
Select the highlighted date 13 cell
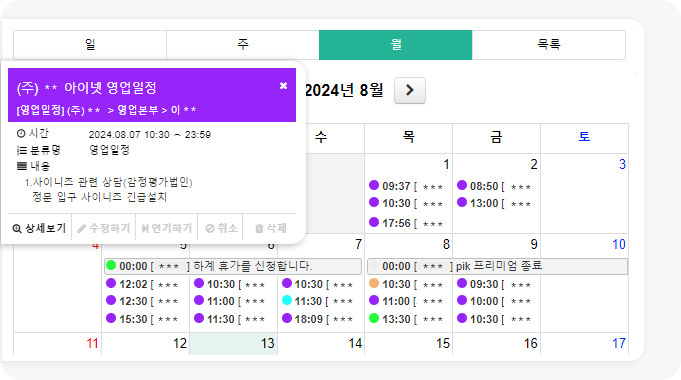pos(233,344)
